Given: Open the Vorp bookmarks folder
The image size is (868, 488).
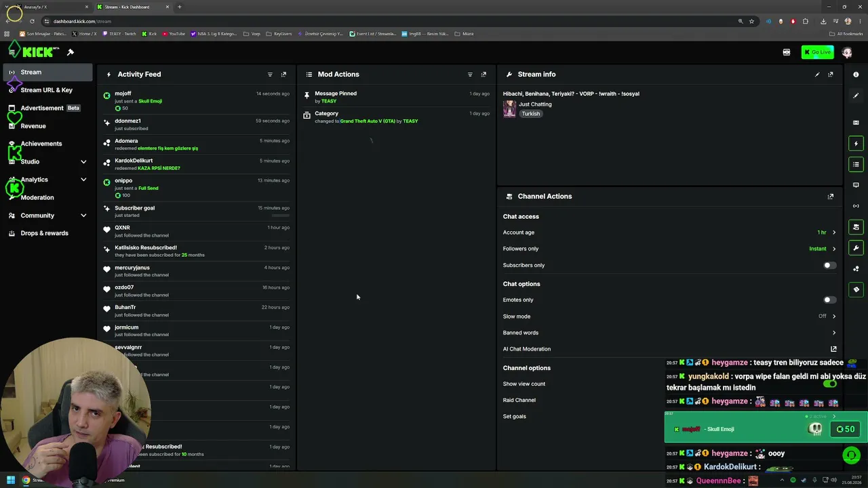Looking at the screenshot, I should coord(252,34).
